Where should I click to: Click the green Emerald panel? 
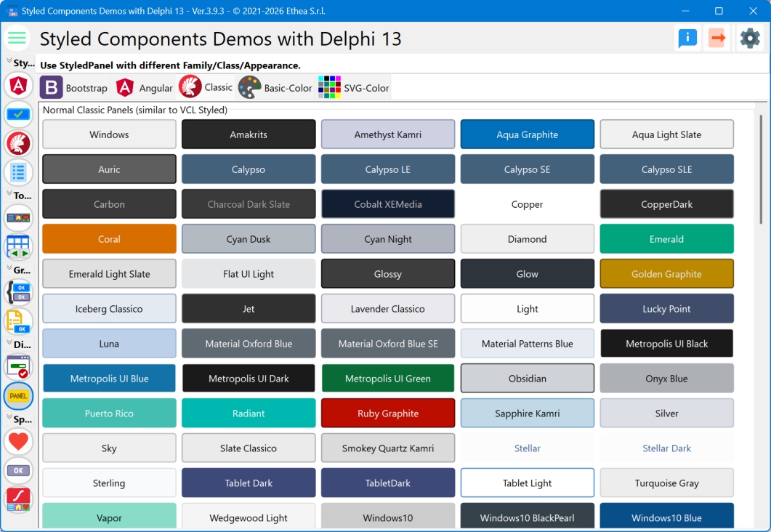point(667,239)
